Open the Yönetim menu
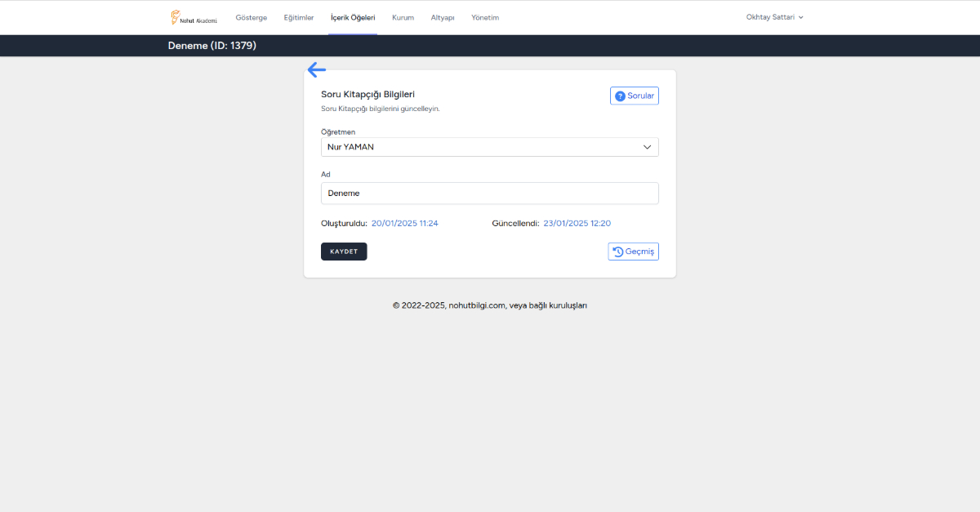 [x=485, y=17]
